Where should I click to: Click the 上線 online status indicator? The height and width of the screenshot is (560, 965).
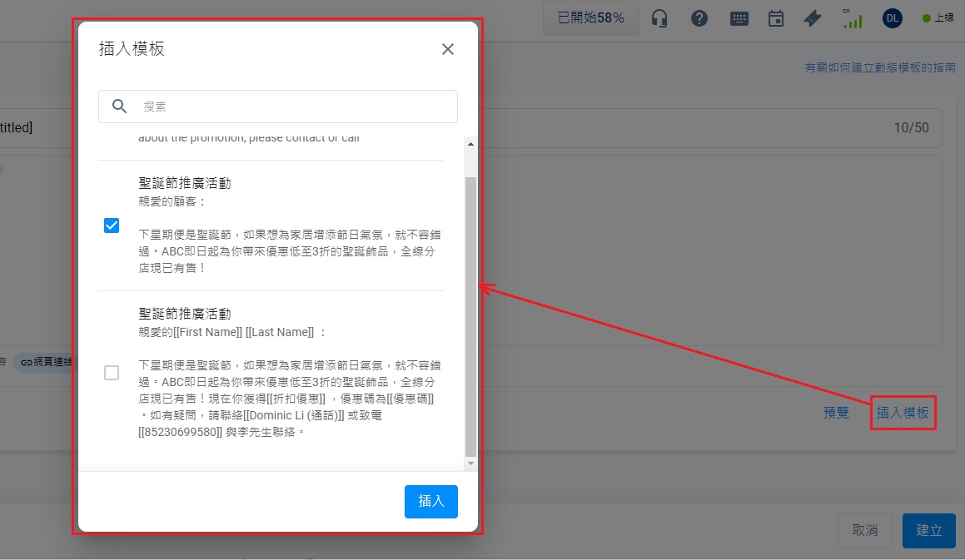pos(938,18)
